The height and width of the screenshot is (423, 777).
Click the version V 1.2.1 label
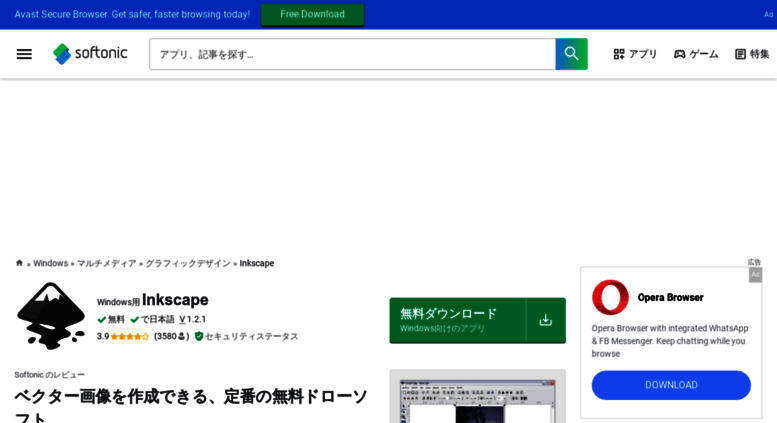pyautogui.click(x=193, y=319)
